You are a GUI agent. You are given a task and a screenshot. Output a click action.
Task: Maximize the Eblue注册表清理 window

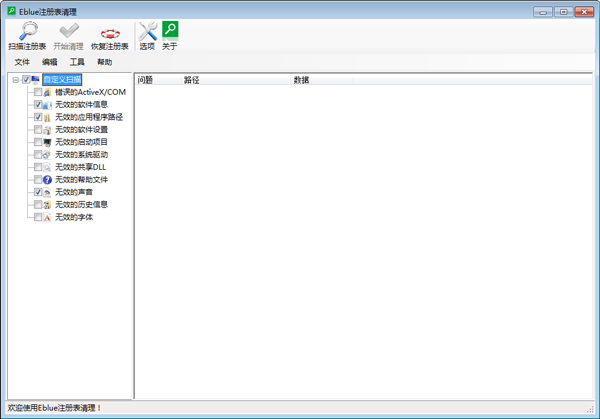(563, 12)
